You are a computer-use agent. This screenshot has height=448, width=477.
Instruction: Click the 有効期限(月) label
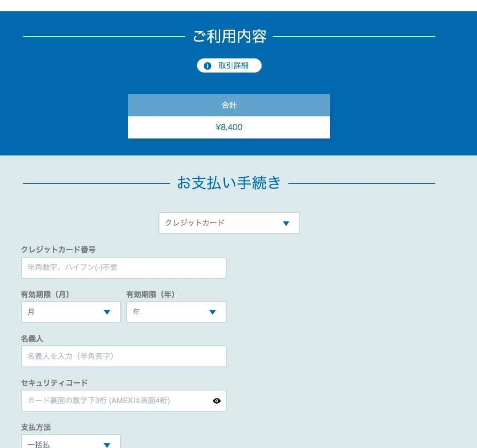tap(45, 294)
